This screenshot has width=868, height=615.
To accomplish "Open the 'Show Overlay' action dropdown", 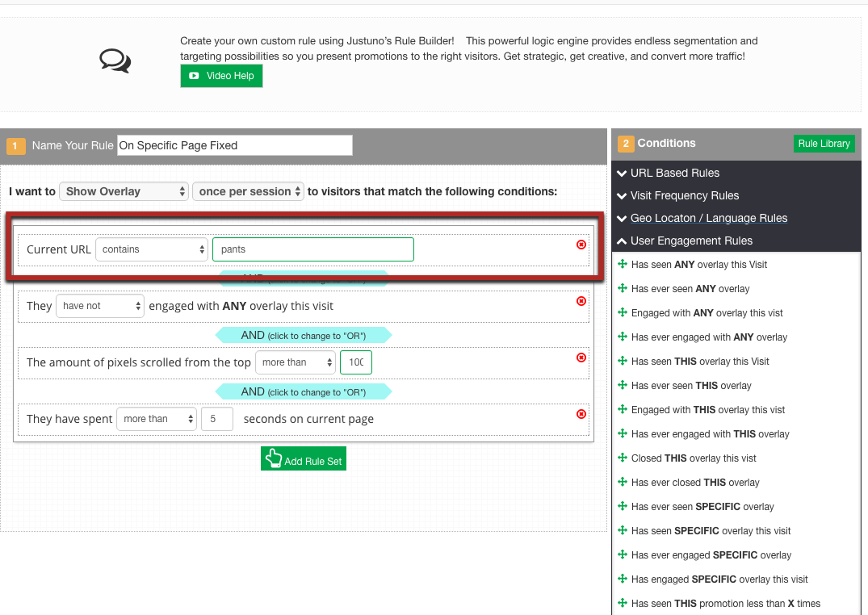I will (x=124, y=191).
